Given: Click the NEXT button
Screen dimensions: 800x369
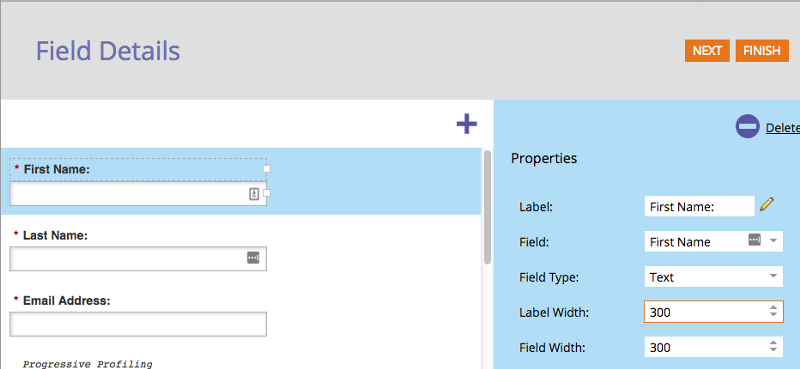Looking at the screenshot, I should [707, 51].
